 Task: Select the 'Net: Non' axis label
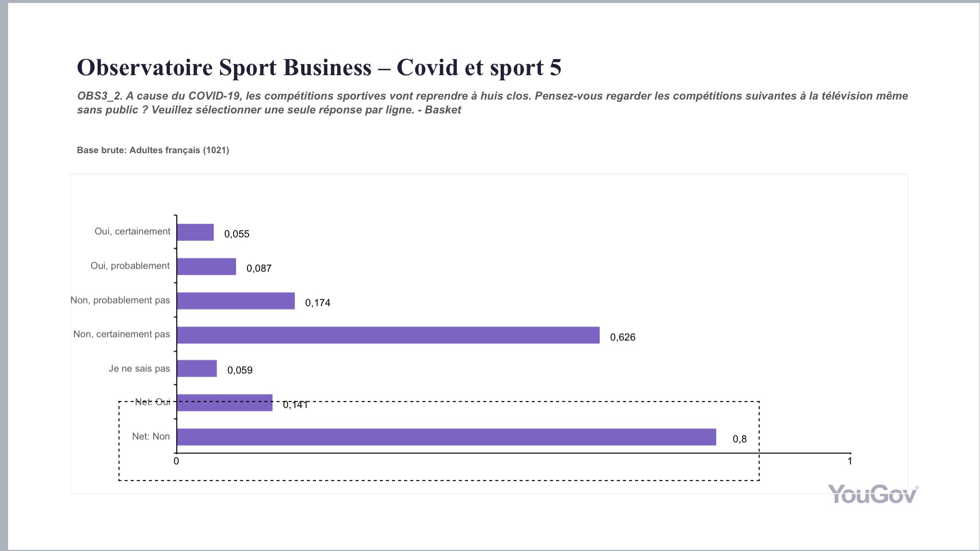click(151, 437)
